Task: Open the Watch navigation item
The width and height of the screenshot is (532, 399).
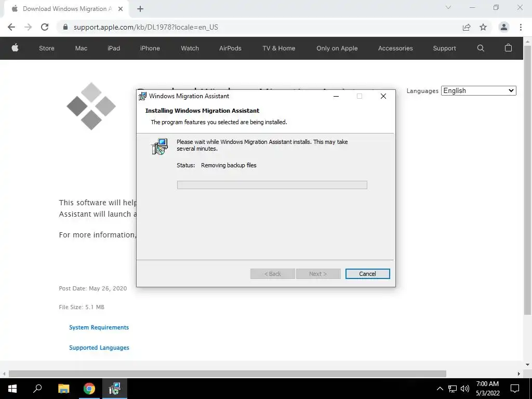Action: click(190, 48)
